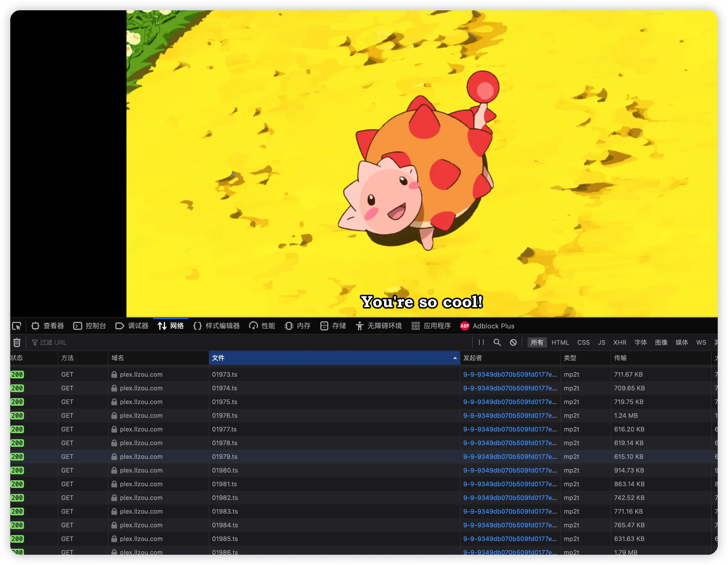Viewport: 728px width, 565px height.
Task: Focus the 过滤 URL filter field
Action: (250, 342)
